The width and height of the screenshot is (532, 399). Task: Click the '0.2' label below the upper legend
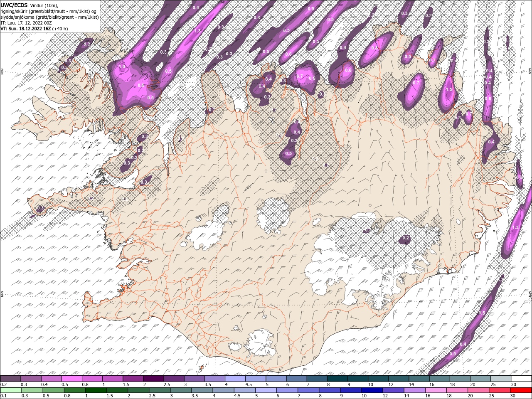pos(3,384)
